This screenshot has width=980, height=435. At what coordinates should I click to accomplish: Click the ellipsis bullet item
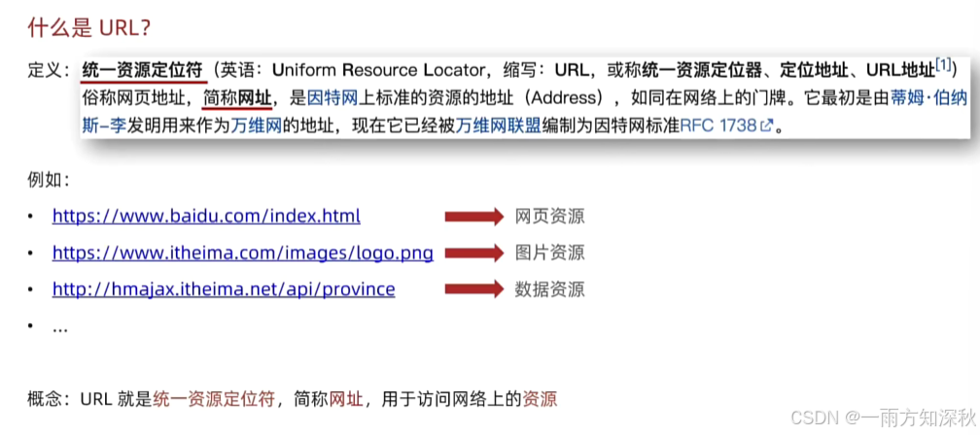[x=60, y=327]
